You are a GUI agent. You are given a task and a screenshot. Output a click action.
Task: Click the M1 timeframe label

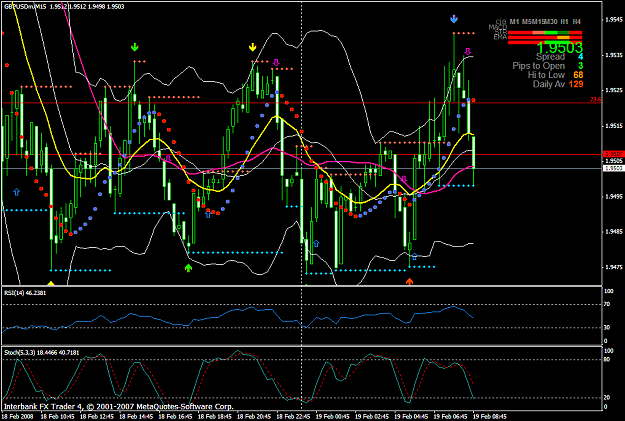pyautogui.click(x=514, y=22)
